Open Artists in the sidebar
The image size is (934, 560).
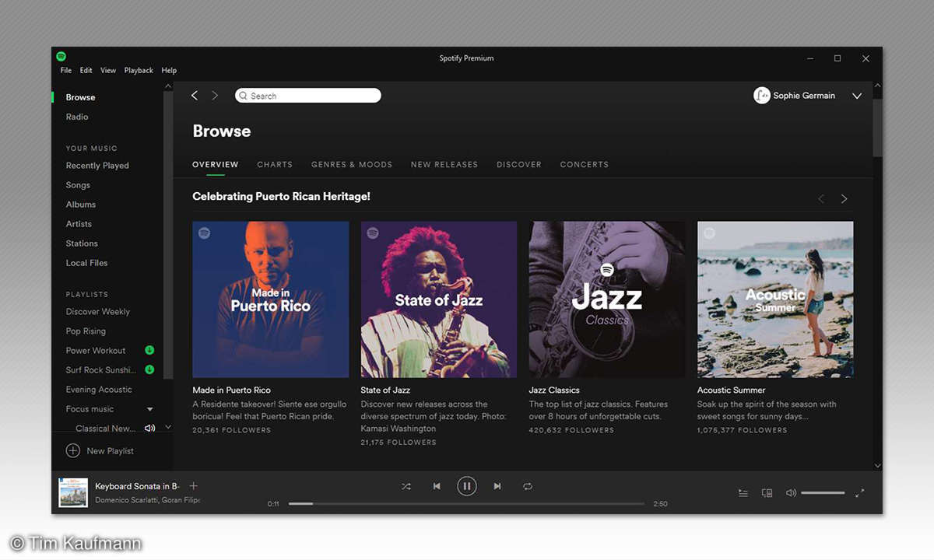click(79, 224)
